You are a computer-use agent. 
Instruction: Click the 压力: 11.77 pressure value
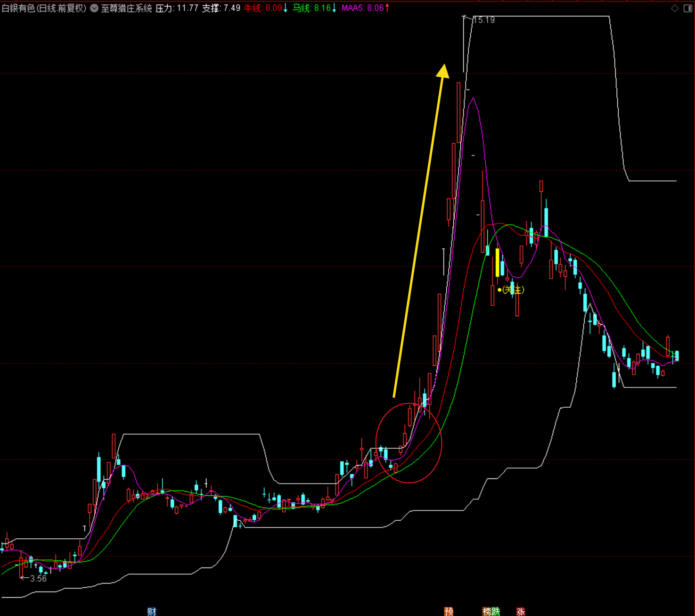177,8
